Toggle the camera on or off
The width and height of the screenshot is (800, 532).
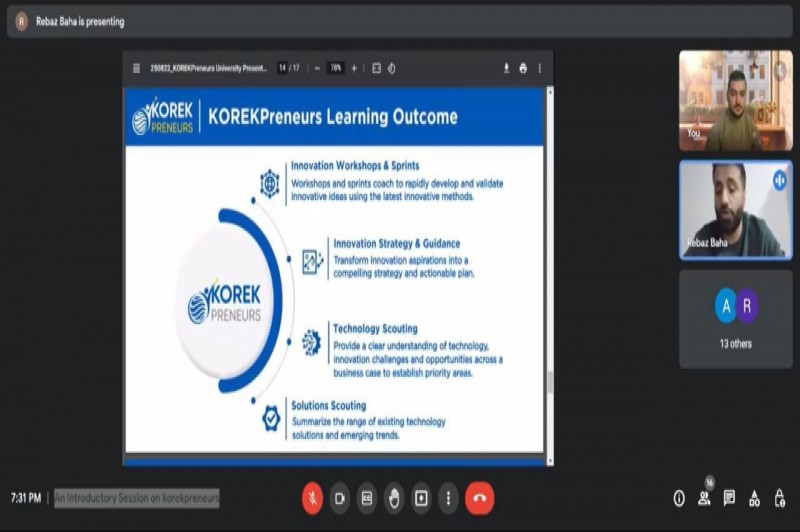click(340, 497)
